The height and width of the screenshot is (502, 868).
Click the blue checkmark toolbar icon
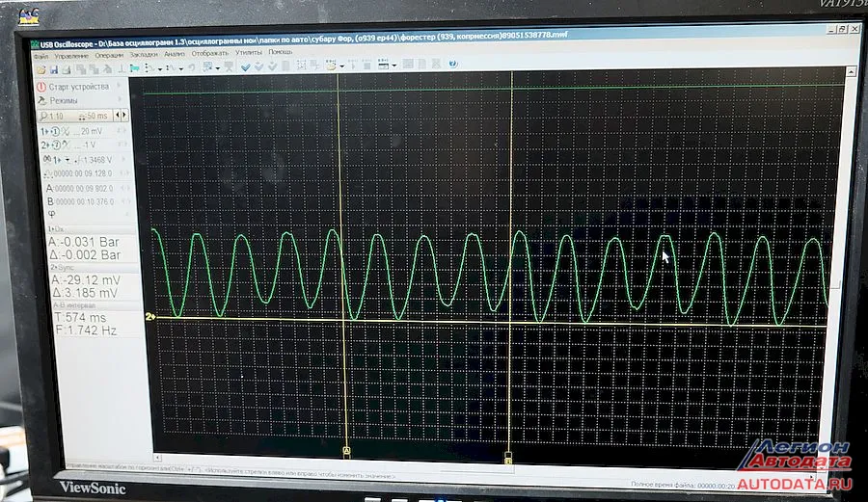(245, 66)
